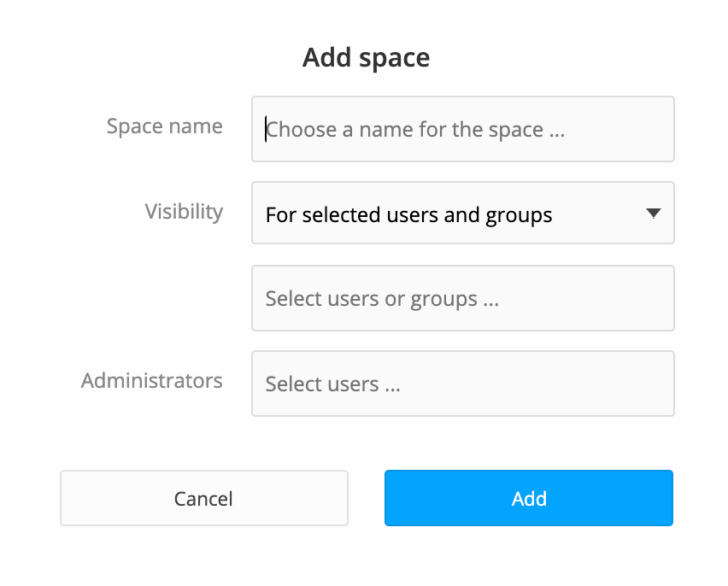Click the 'Add space' dialog heading
Screen dimensions: 728x586
coord(366,58)
